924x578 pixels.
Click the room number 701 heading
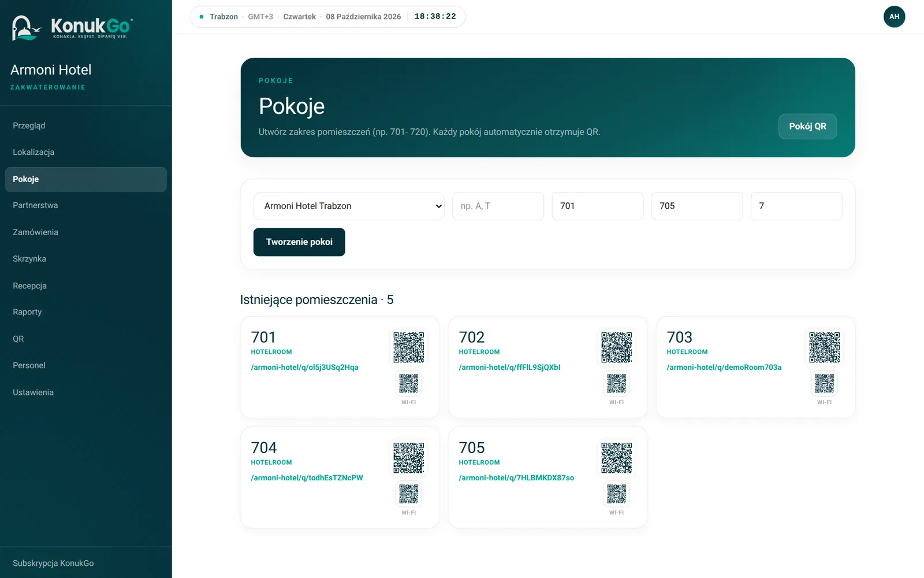coord(263,337)
